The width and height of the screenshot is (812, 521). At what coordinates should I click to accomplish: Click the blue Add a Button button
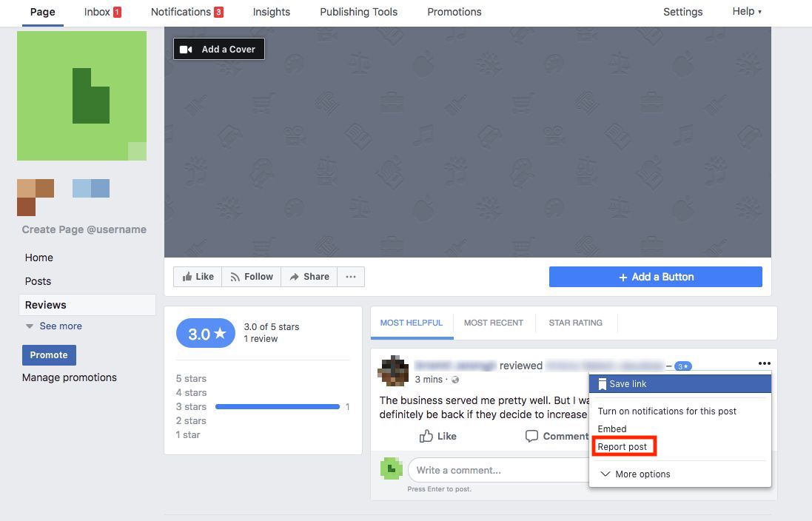[x=655, y=276]
